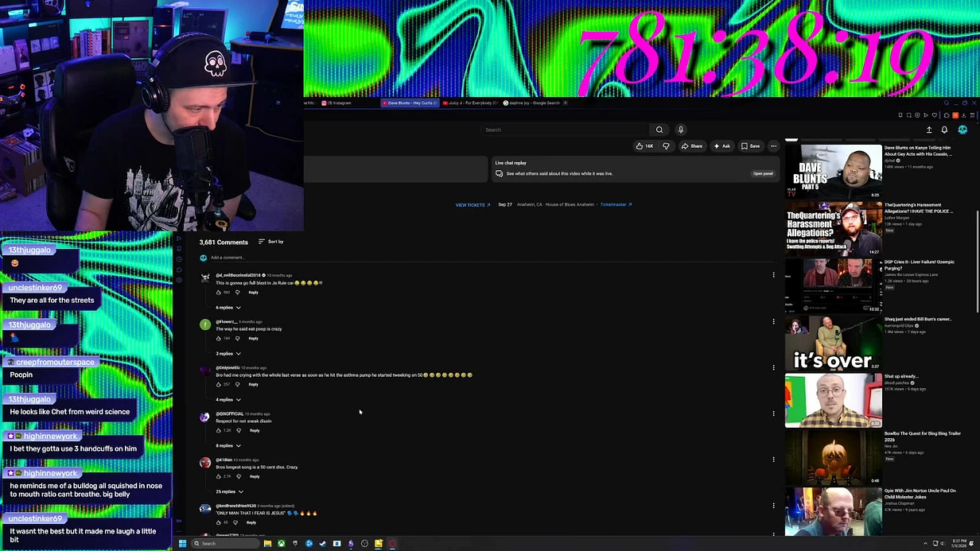Open 'it's over' Shaq video thumbnail

coord(833,343)
